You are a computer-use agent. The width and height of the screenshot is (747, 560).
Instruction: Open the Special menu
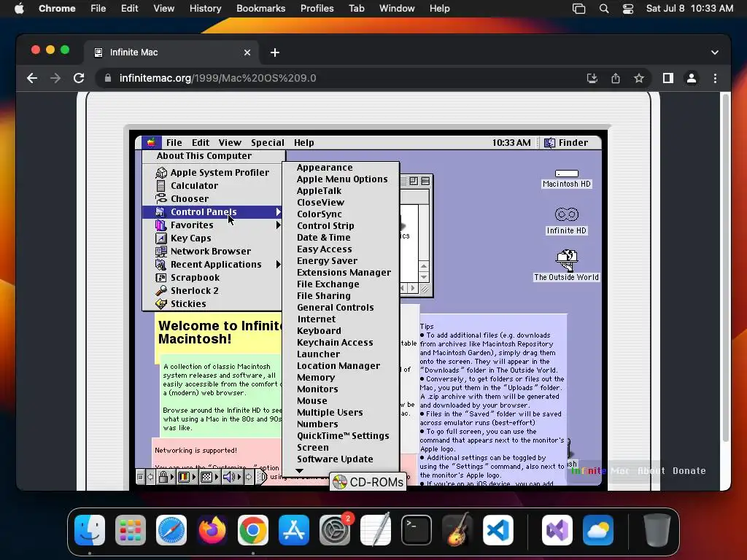[x=267, y=142]
